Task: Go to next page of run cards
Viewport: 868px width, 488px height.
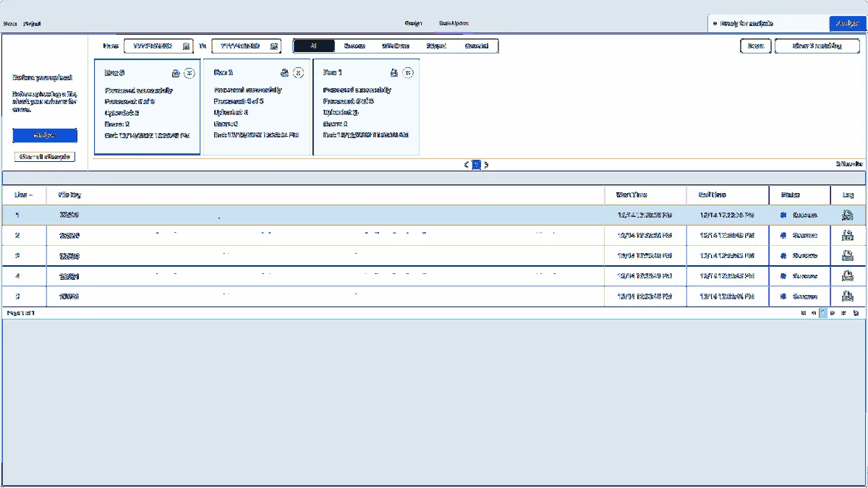Action: pyautogui.click(x=486, y=164)
